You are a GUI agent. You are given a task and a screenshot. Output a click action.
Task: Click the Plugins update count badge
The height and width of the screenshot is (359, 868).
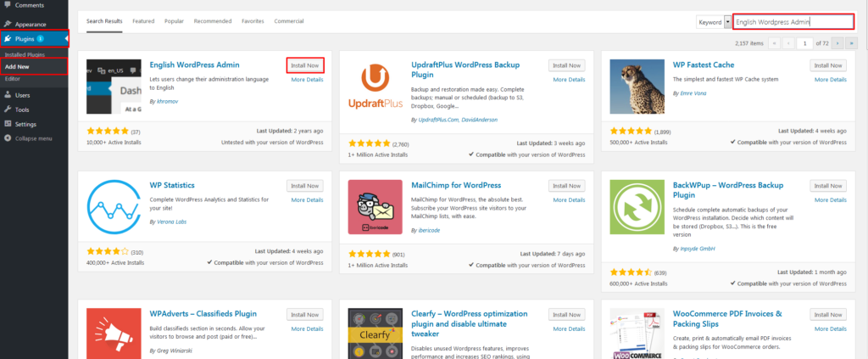41,39
